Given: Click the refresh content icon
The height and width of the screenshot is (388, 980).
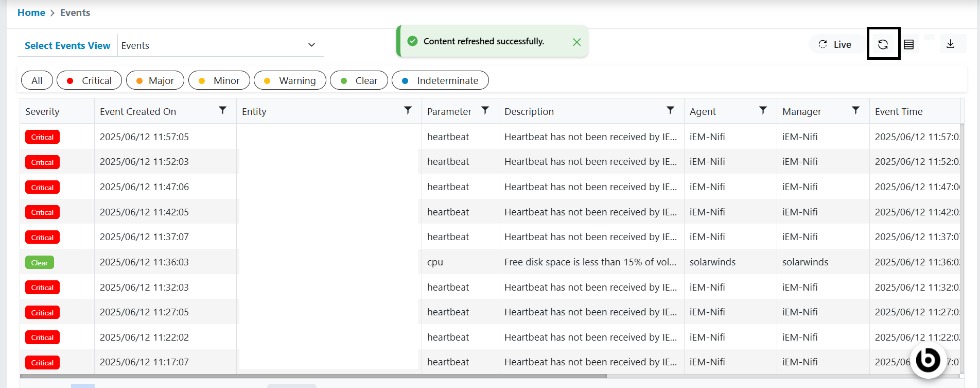Looking at the screenshot, I should point(883,44).
